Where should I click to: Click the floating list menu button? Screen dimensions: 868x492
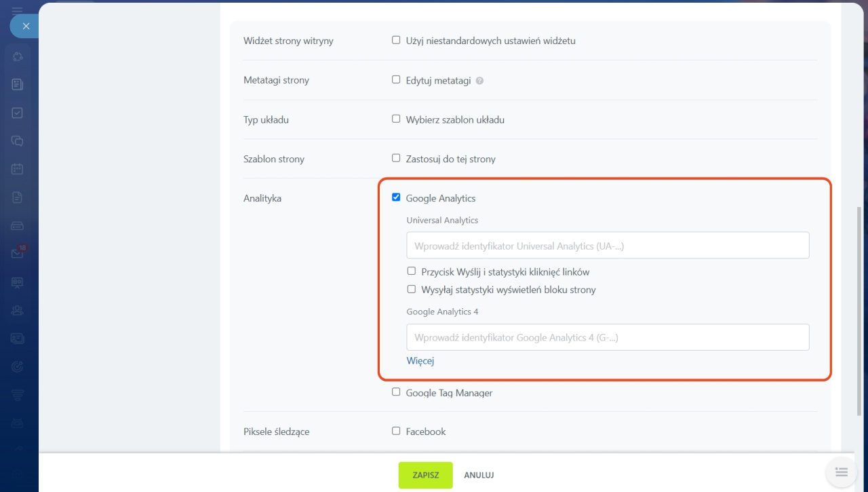click(x=842, y=472)
